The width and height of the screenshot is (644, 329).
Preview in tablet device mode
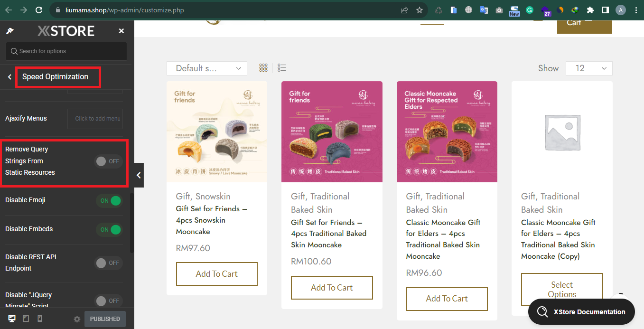(x=26, y=319)
